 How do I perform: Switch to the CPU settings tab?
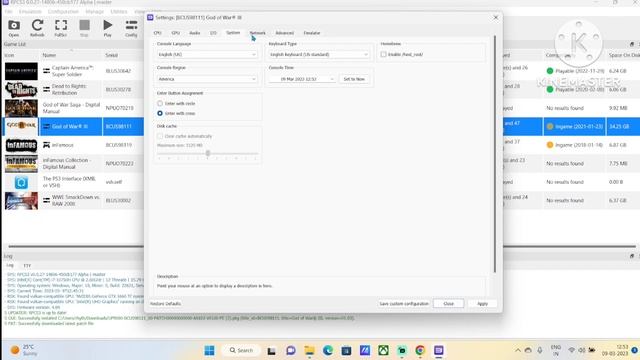point(158,33)
